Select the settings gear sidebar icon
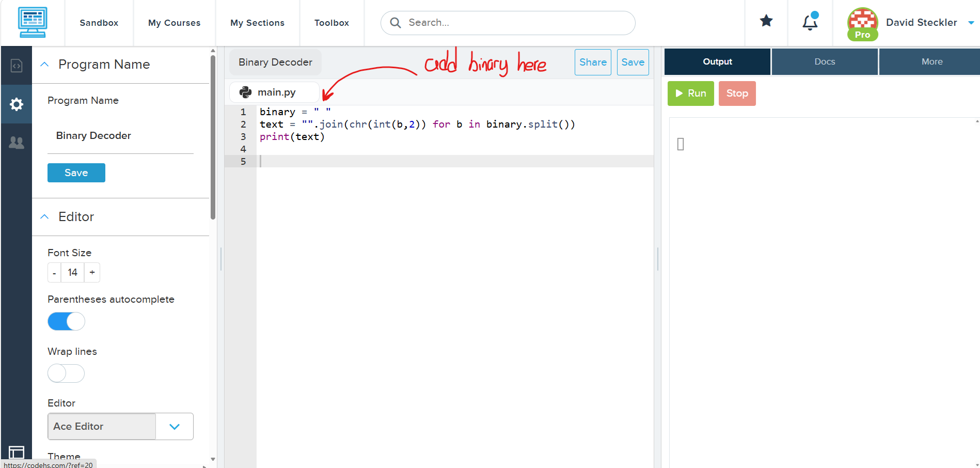The image size is (980, 468). tap(17, 104)
